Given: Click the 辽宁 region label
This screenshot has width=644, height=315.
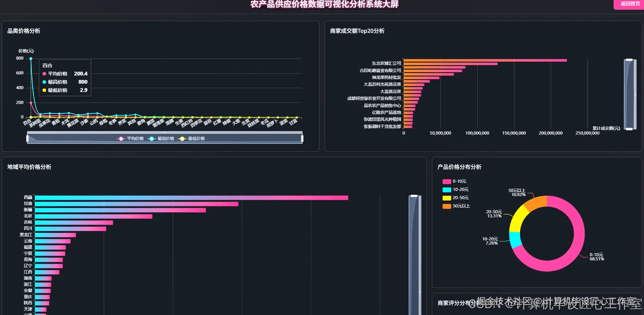Looking at the screenshot, I should pos(28,266).
